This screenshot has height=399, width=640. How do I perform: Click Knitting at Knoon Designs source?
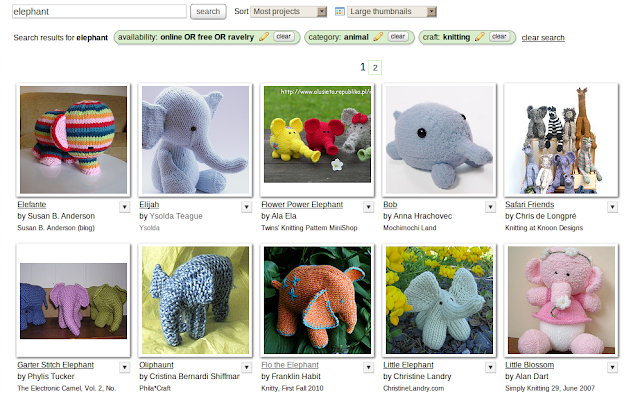[x=544, y=228]
